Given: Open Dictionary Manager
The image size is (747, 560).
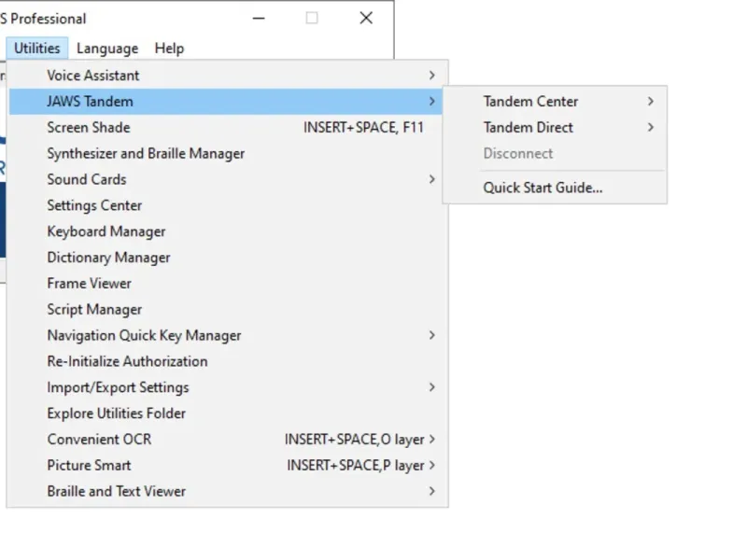Looking at the screenshot, I should (108, 258).
